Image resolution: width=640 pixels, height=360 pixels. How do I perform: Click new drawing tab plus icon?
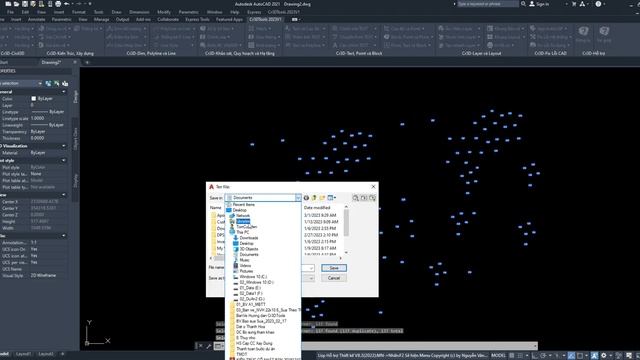point(87,62)
